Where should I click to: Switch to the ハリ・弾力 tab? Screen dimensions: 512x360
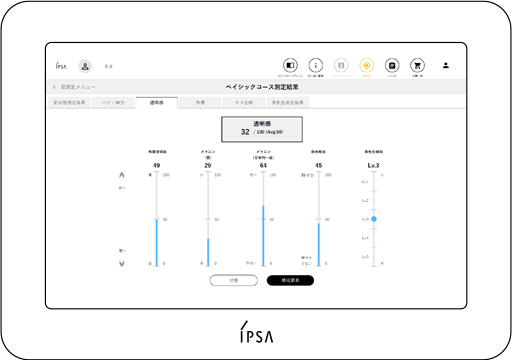tap(113, 103)
